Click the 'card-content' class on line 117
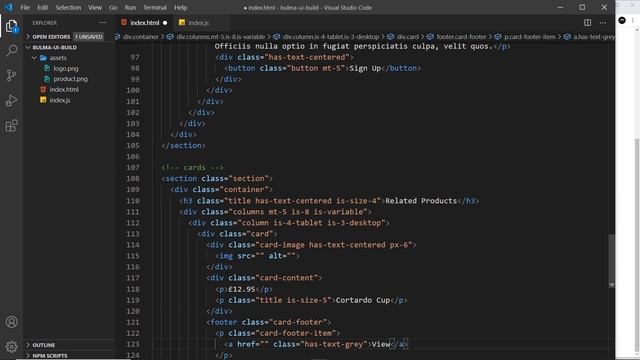 click(x=287, y=278)
